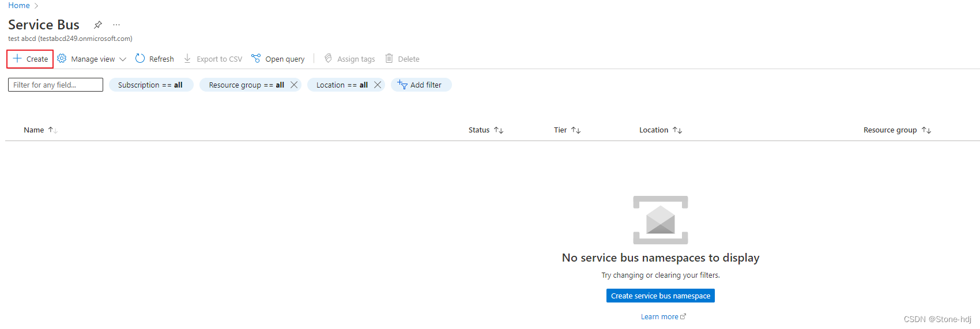The height and width of the screenshot is (329, 980).
Task: Export the list to CSV
Action: pyautogui.click(x=213, y=59)
